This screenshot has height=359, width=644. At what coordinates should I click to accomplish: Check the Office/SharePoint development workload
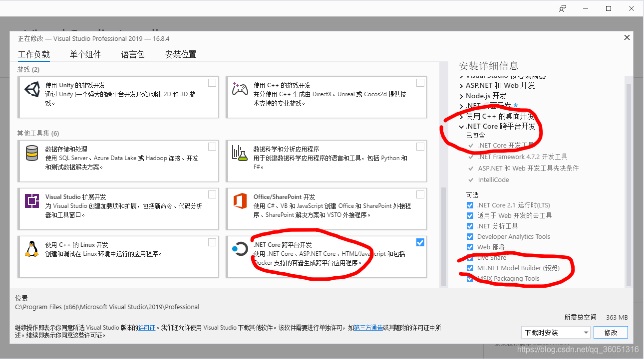pos(420,194)
